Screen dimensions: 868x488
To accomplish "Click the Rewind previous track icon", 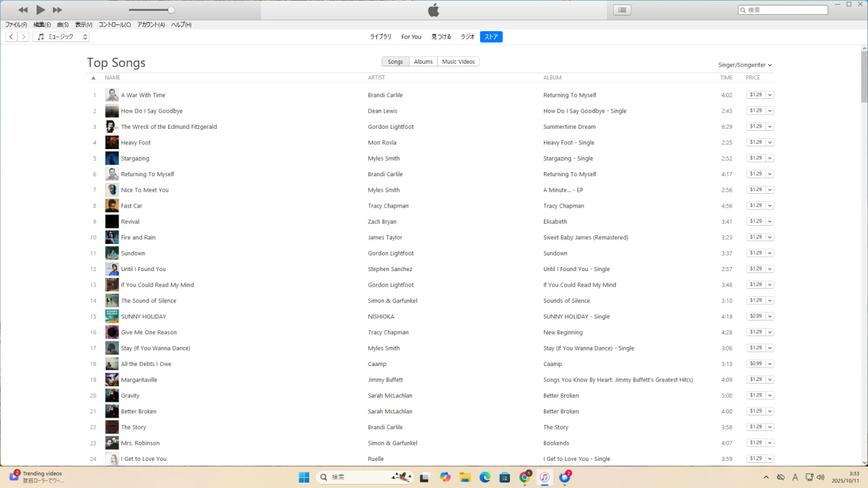I will click(23, 10).
